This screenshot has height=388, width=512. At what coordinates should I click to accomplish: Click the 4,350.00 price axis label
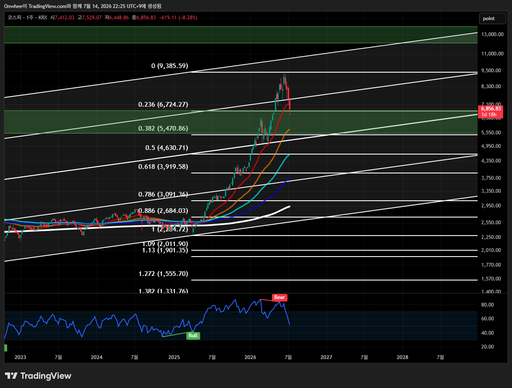[x=491, y=161]
